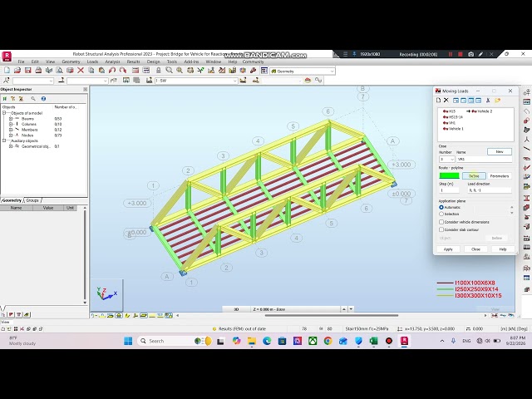Image resolution: width=532 pixels, height=399 pixels.
Task: Click the node star icon on right toolbar
Action: 526,139
